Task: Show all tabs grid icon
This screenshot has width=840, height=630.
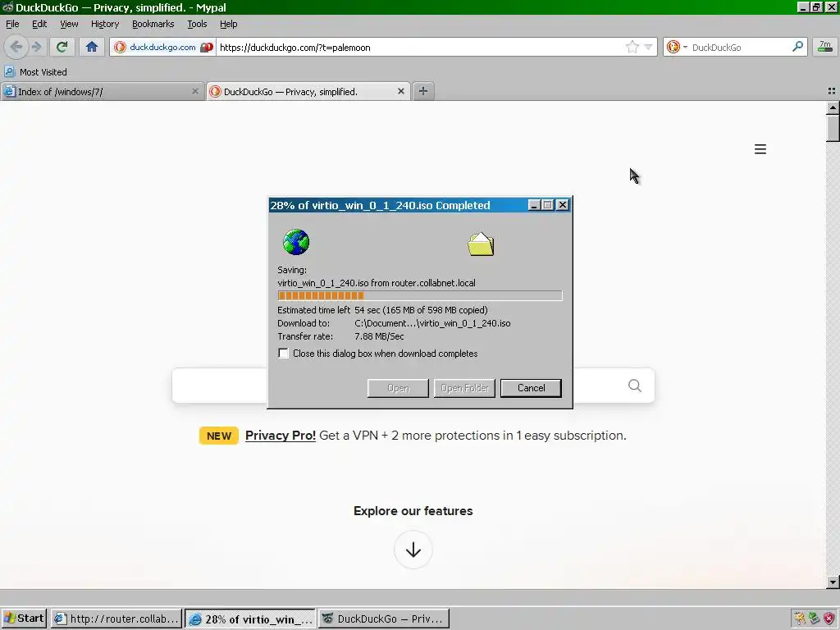Action: point(832,92)
